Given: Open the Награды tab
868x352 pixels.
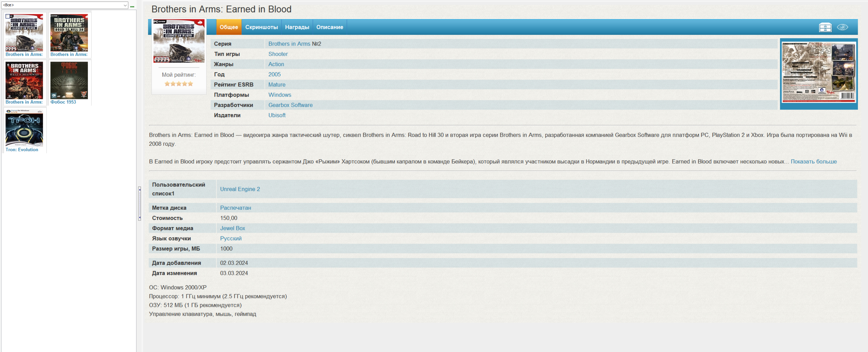Looking at the screenshot, I should pyautogui.click(x=297, y=27).
